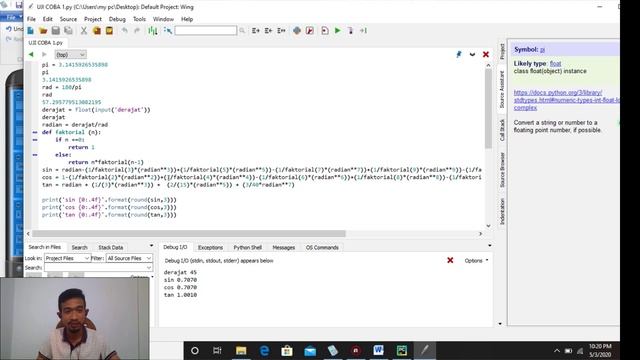Open the Search field history dropdown
Image resolution: width=640 pixels, height=360 pixels.
(149, 267)
